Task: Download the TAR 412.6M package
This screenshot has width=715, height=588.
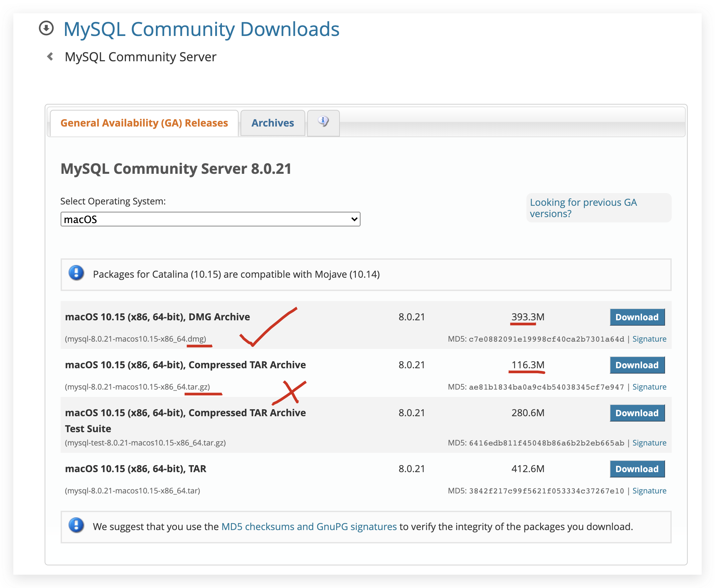Action: 637,469
